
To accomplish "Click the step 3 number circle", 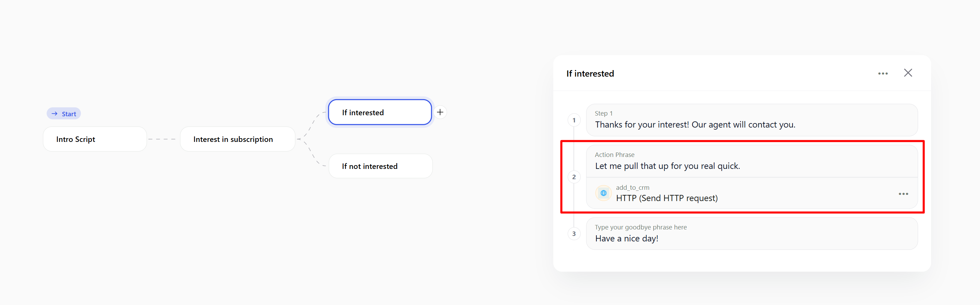I will [x=574, y=234].
